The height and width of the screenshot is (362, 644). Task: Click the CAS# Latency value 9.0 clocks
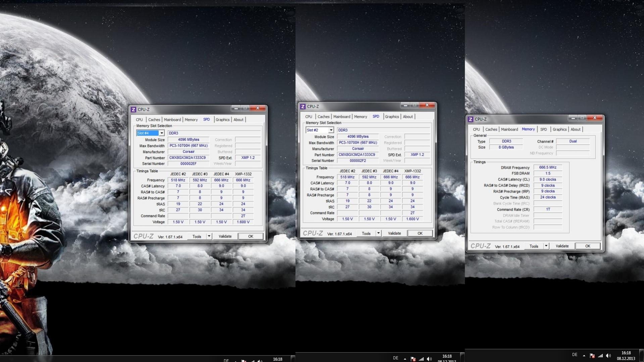point(548,179)
